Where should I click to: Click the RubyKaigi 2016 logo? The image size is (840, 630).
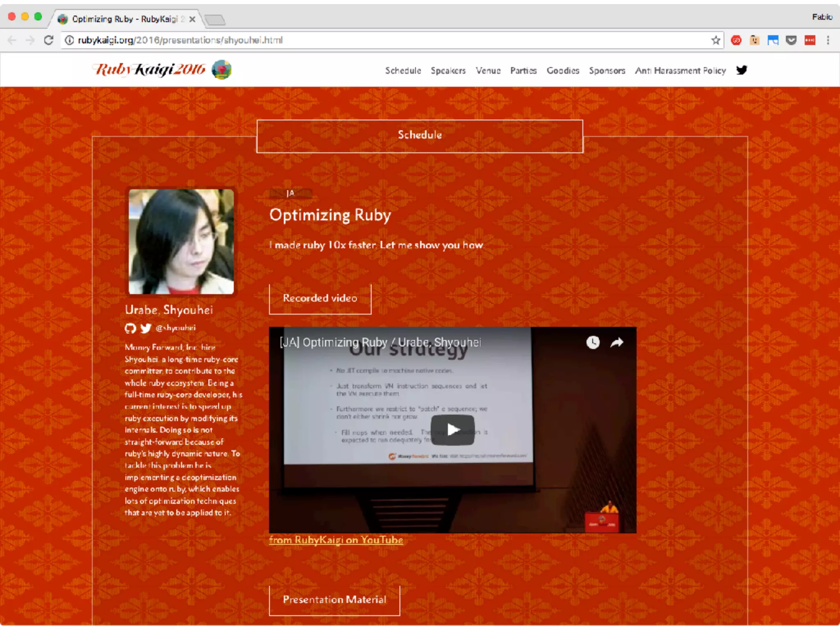(x=162, y=70)
